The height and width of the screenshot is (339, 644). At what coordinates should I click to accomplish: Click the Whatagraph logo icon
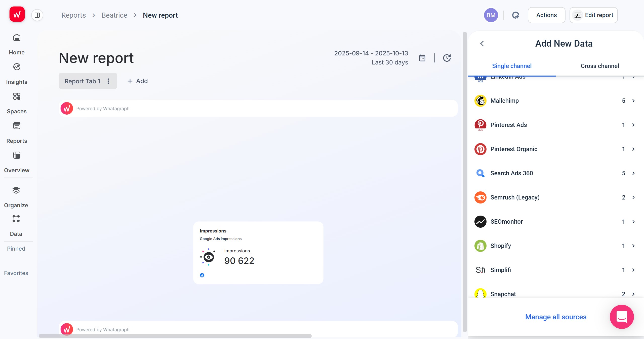click(17, 15)
